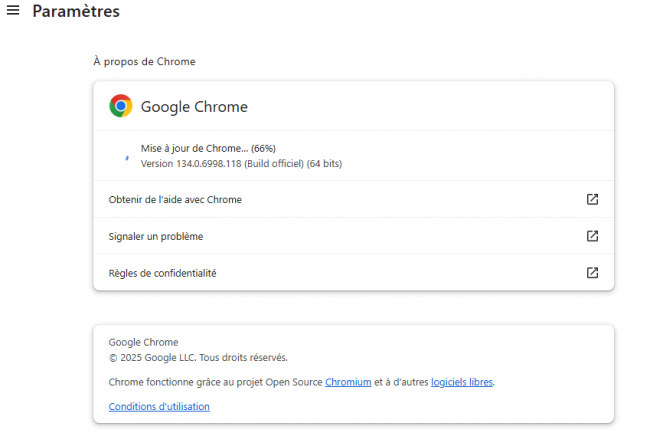Image resolution: width=650 pixels, height=433 pixels.
Task: Click the Chrome fonctionne grâce au projet text
Action: tap(215, 382)
